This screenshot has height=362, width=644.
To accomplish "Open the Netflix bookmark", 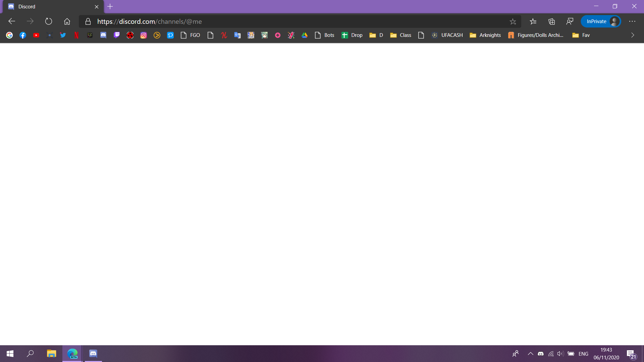I will point(76,35).
